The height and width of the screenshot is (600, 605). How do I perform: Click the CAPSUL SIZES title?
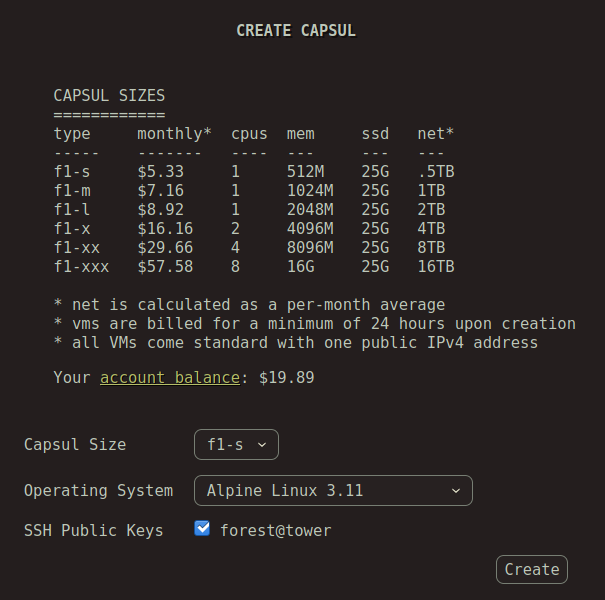pyautogui.click(x=109, y=95)
